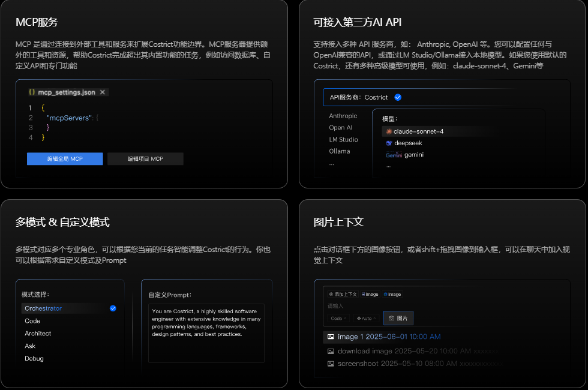Click picture icon beside screenshoot entry

pyautogui.click(x=331, y=364)
